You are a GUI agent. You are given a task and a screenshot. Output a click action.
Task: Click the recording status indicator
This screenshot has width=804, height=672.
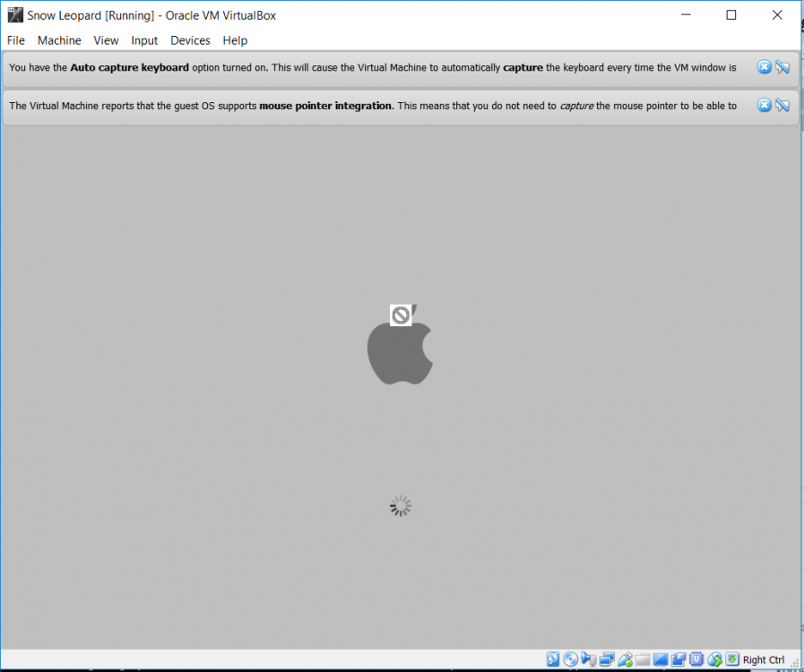(678, 659)
